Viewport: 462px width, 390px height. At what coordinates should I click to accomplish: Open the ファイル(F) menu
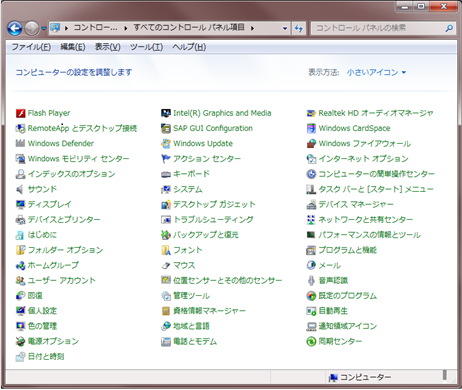tap(31, 47)
